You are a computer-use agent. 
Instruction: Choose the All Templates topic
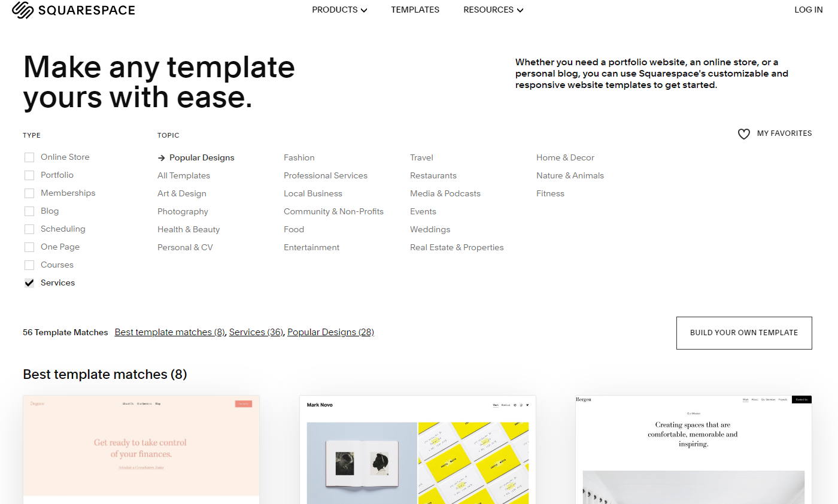[184, 175]
